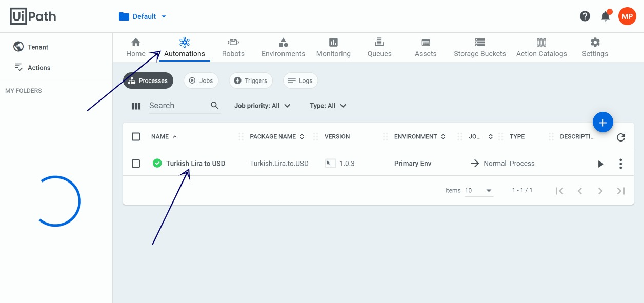Open Tenant in the sidebar
This screenshot has width=644, height=303.
pos(31,47)
